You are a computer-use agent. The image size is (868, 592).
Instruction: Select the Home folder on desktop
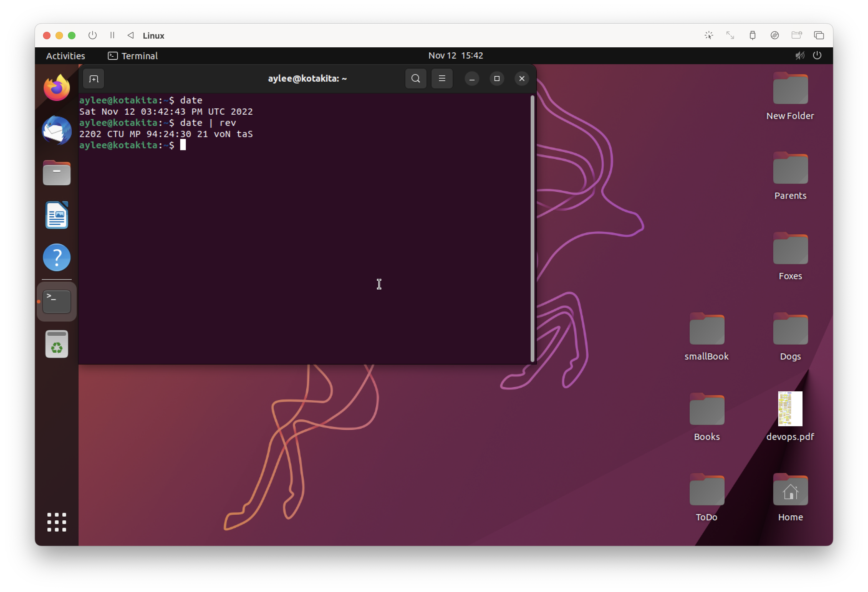pyautogui.click(x=790, y=498)
